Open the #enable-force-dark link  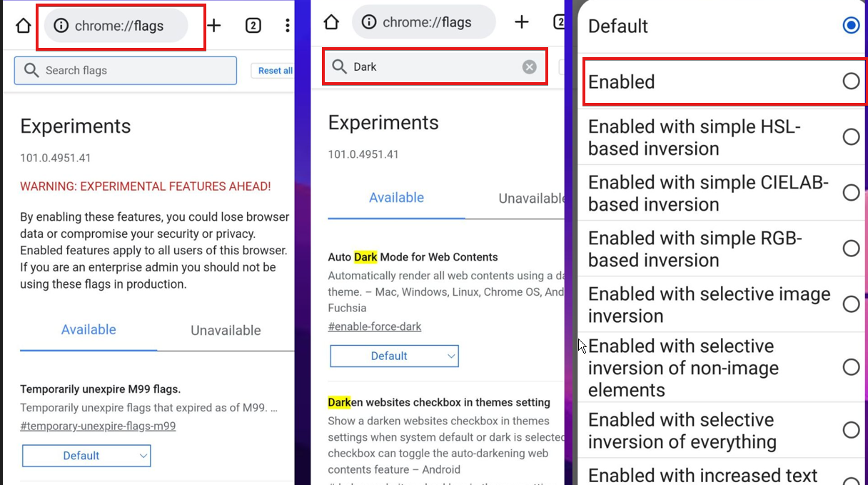[x=375, y=326]
